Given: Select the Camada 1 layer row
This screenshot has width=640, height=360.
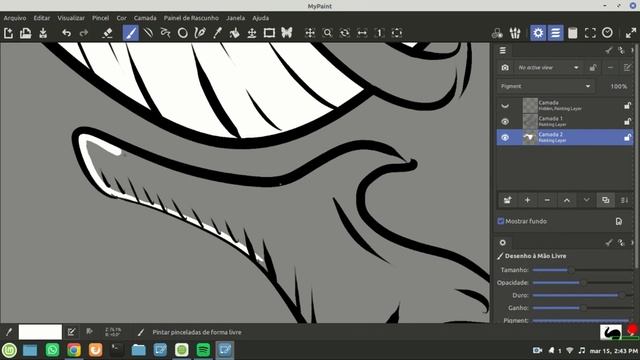Looking at the screenshot, I should (565, 122).
